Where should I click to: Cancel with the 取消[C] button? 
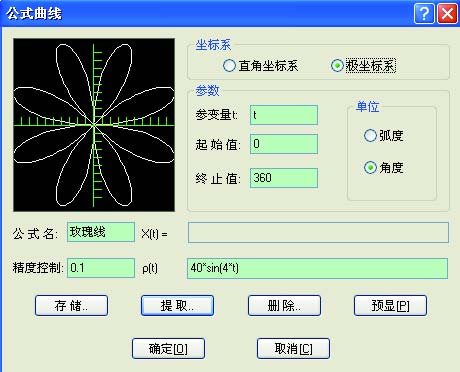293,349
